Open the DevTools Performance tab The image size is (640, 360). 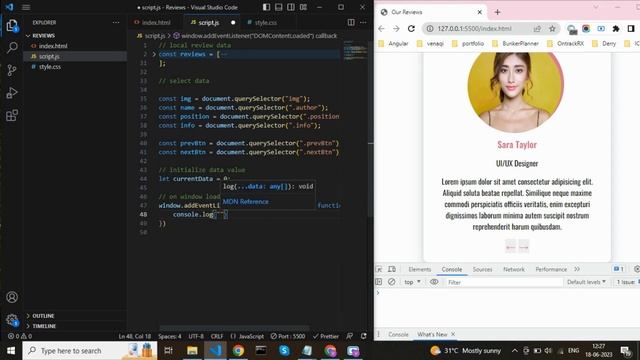point(551,269)
